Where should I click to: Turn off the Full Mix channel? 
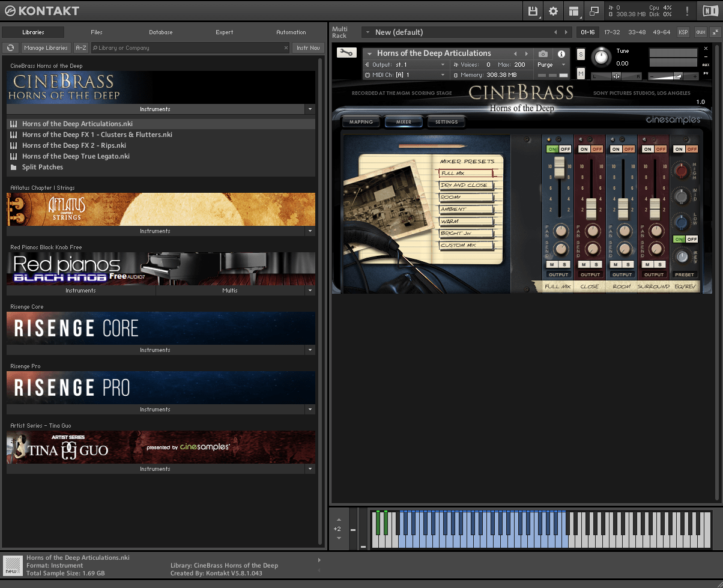tap(565, 149)
